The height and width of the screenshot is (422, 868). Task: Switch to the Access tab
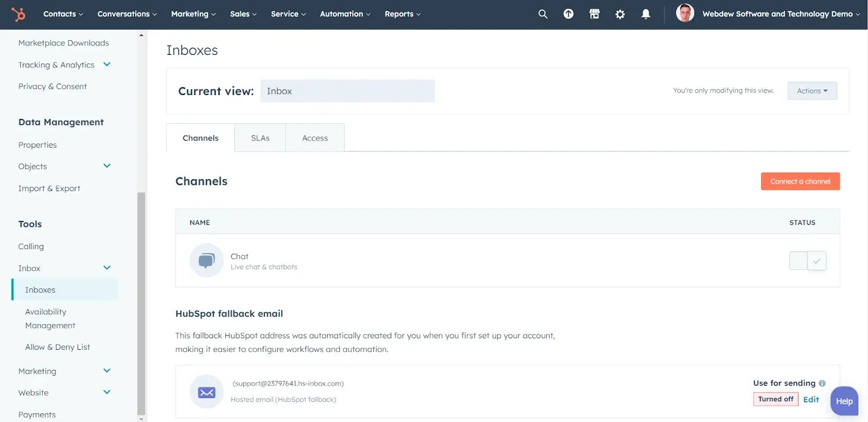click(315, 138)
